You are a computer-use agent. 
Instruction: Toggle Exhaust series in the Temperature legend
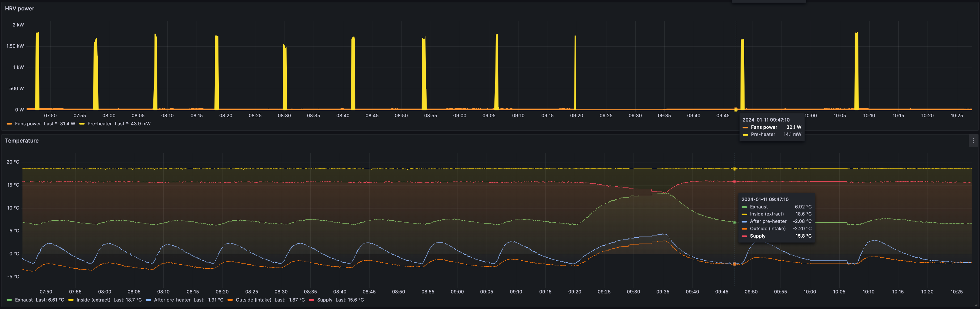click(24, 300)
